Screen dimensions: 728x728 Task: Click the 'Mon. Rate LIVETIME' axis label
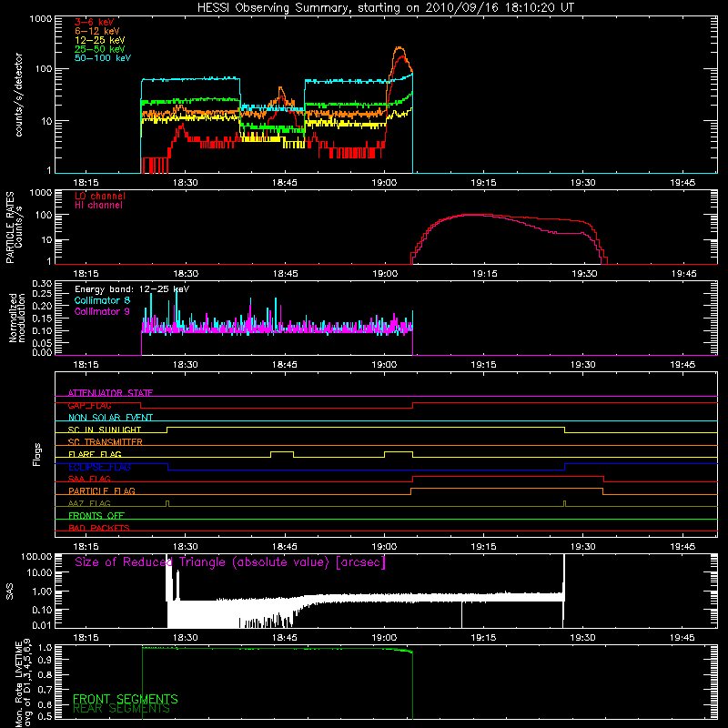pos(18,683)
